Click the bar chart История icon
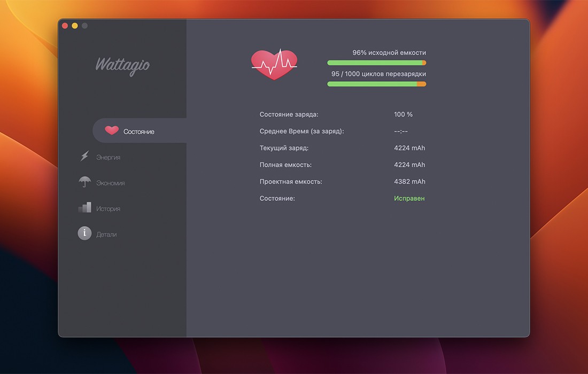The height and width of the screenshot is (374, 588). pyautogui.click(x=84, y=208)
